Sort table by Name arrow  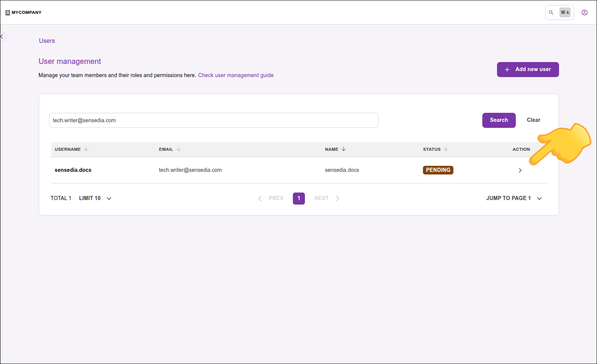(344, 149)
